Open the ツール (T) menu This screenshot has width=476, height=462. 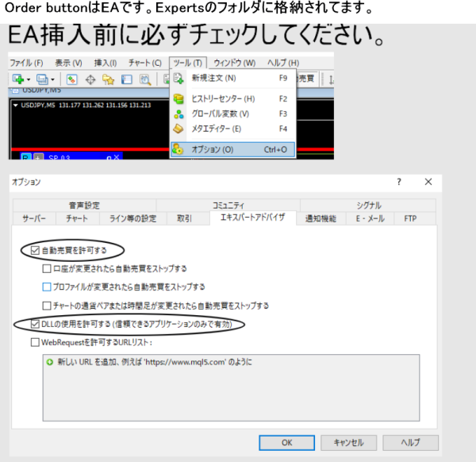coord(187,63)
